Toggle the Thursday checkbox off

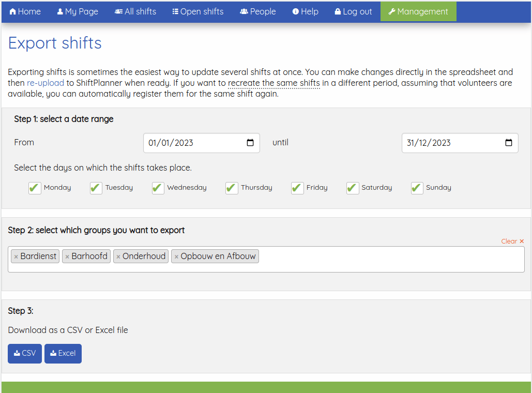coord(231,188)
